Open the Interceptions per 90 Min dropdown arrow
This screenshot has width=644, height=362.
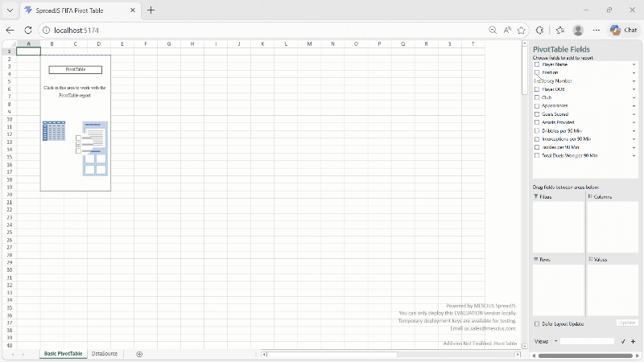[634, 139]
